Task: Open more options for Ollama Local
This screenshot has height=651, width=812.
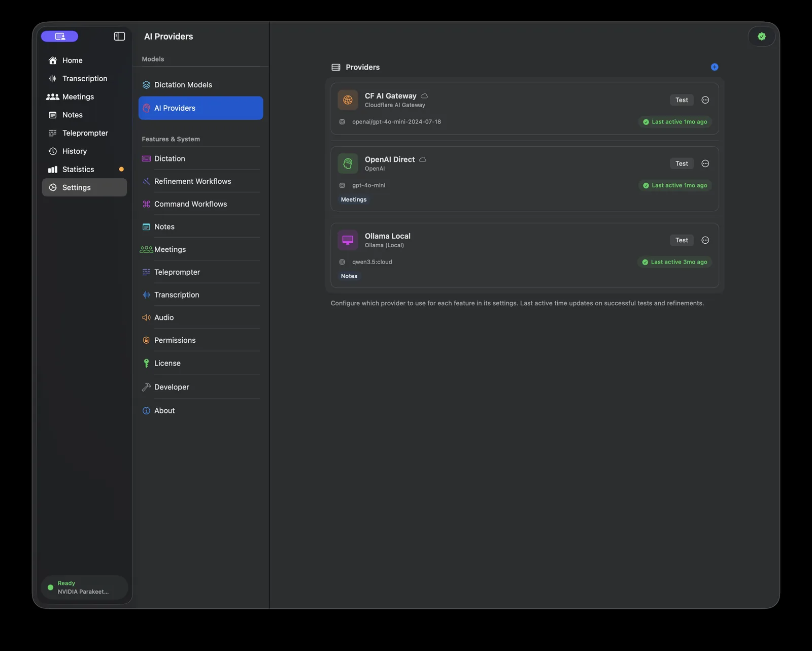Action: click(x=705, y=240)
